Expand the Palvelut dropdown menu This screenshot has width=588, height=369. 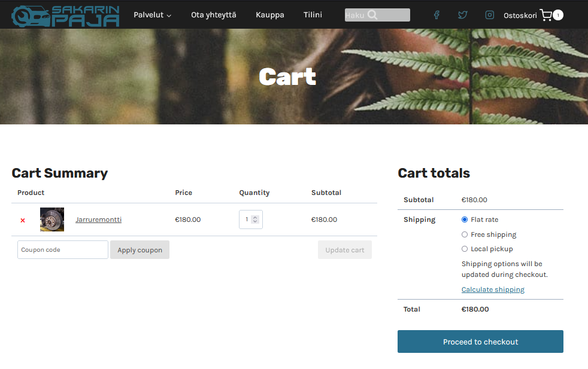(x=152, y=15)
